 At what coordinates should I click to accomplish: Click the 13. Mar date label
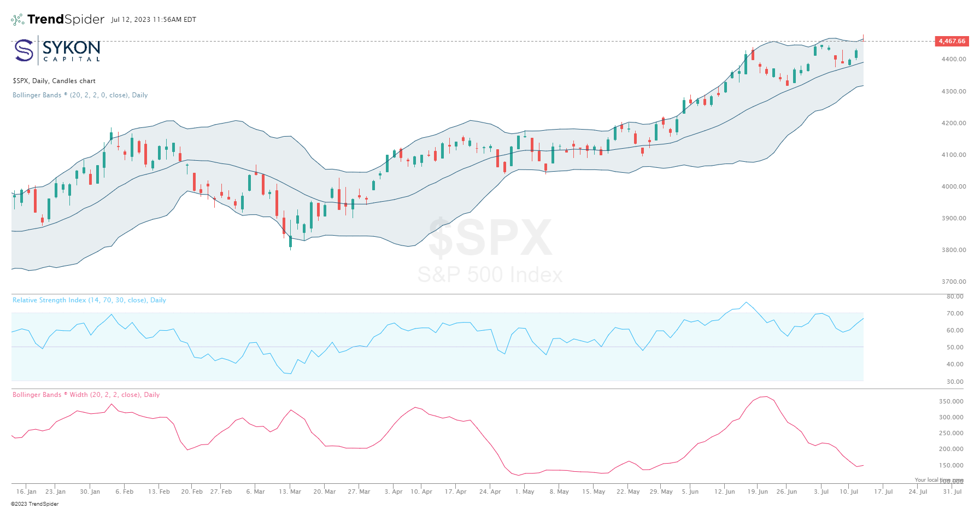click(x=290, y=492)
